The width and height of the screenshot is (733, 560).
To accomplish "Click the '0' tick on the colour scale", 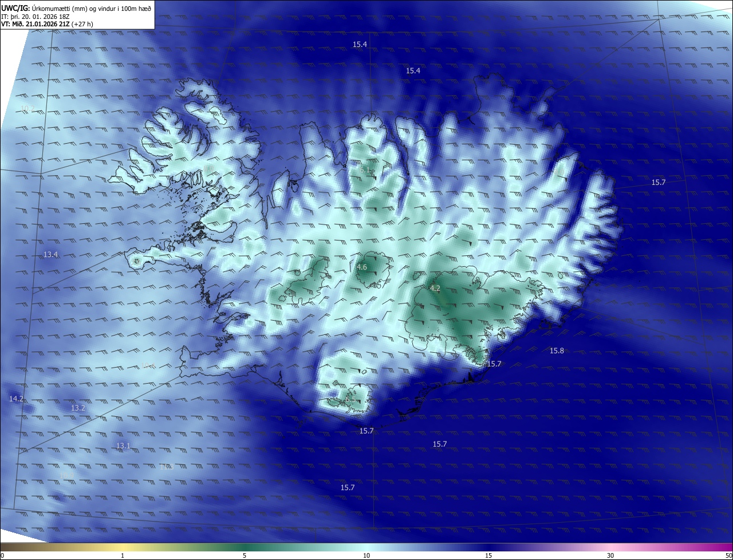I will tap(2, 555).
